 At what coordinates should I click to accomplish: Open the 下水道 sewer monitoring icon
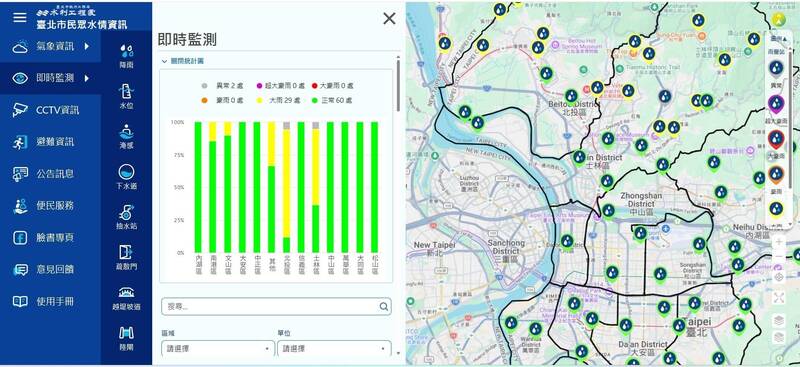click(x=127, y=177)
